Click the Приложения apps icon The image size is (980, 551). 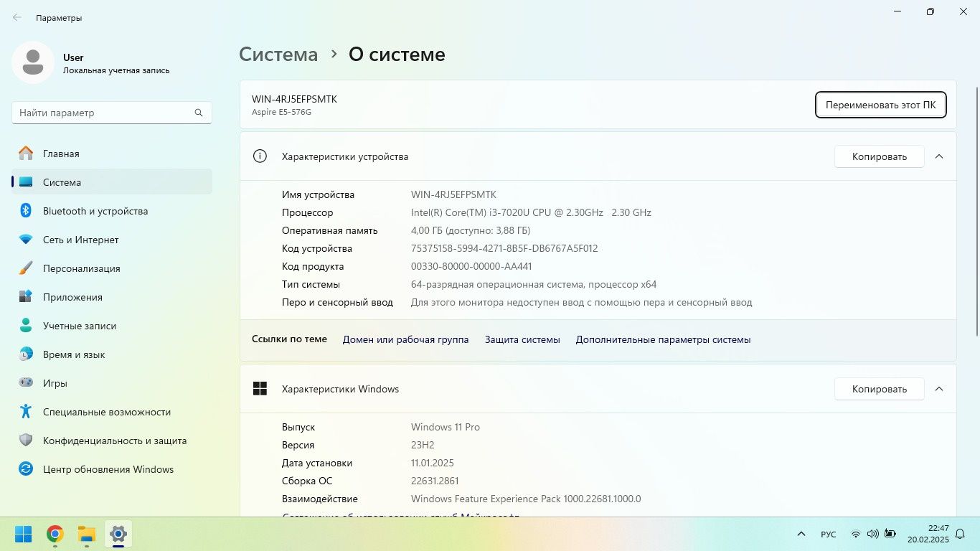[x=26, y=296]
